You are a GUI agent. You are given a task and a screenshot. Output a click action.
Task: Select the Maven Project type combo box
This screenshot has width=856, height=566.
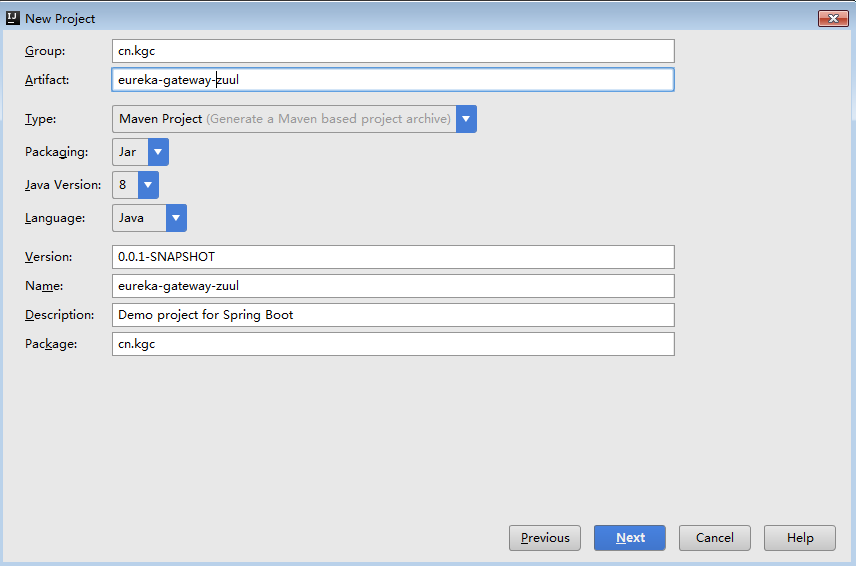(284, 119)
